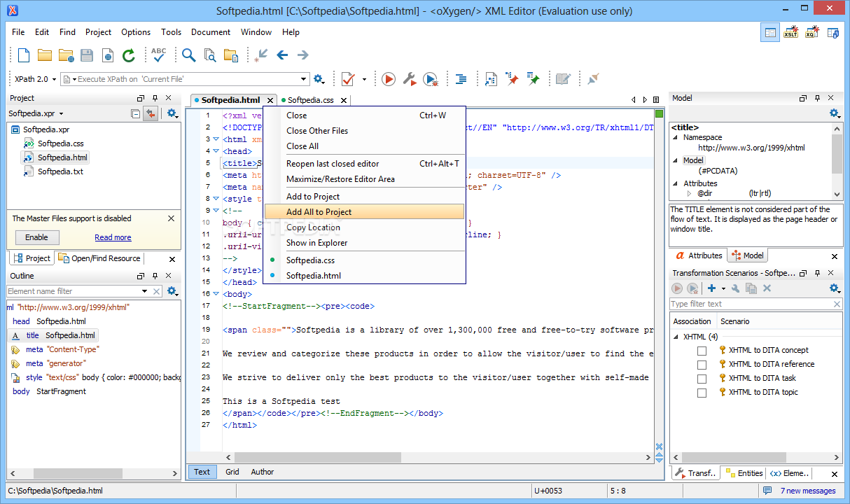Collapse the XHTML (4) scenario group
The image size is (850, 504).
[676, 337]
